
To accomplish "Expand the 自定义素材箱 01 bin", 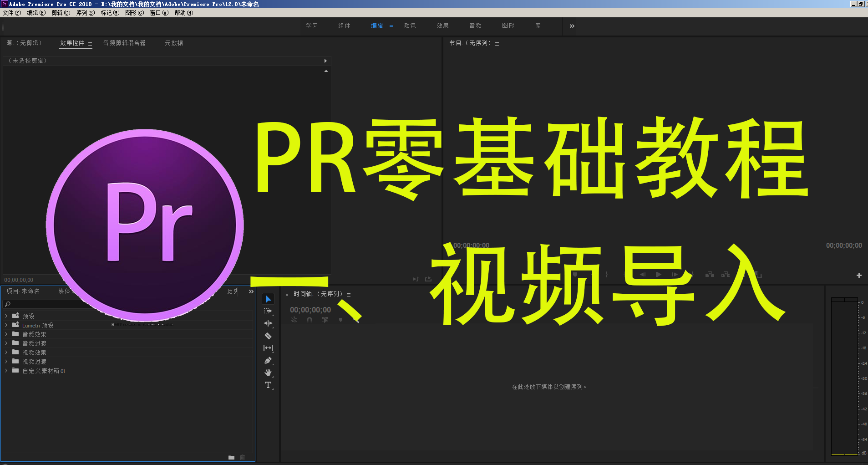I will (x=6, y=370).
